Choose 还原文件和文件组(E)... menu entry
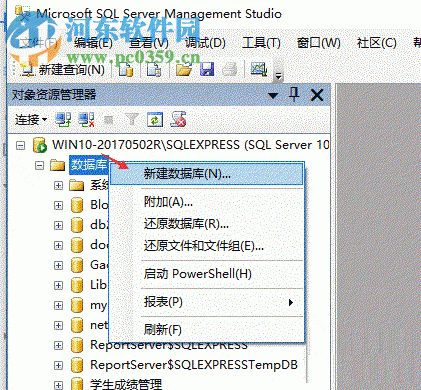421x390 pixels. coord(206,246)
